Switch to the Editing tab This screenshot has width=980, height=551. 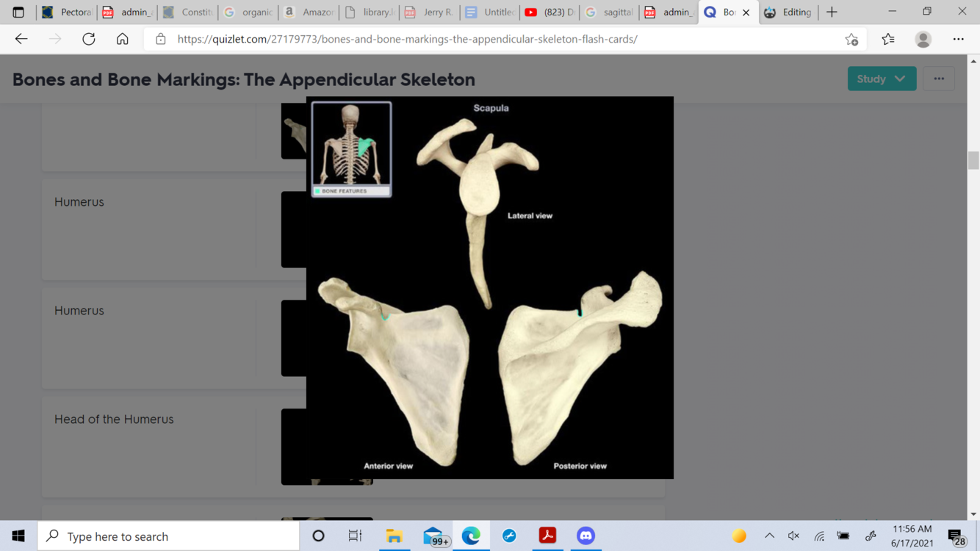click(x=788, y=12)
